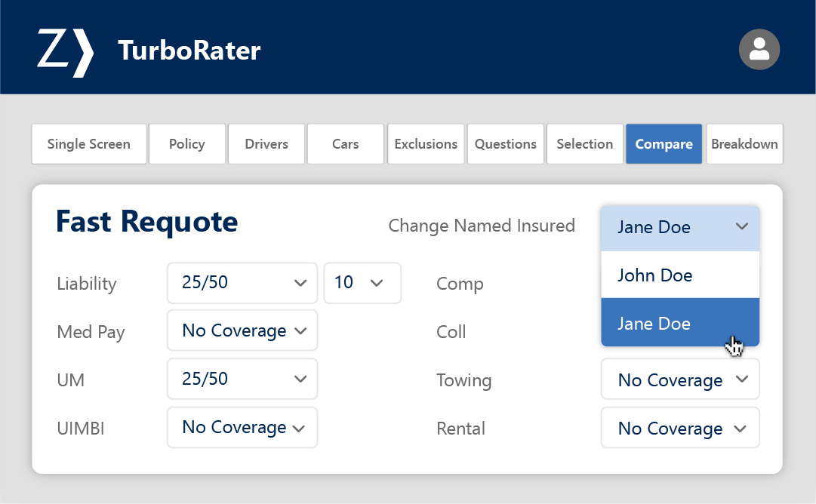Open the Selection tab

(585, 144)
